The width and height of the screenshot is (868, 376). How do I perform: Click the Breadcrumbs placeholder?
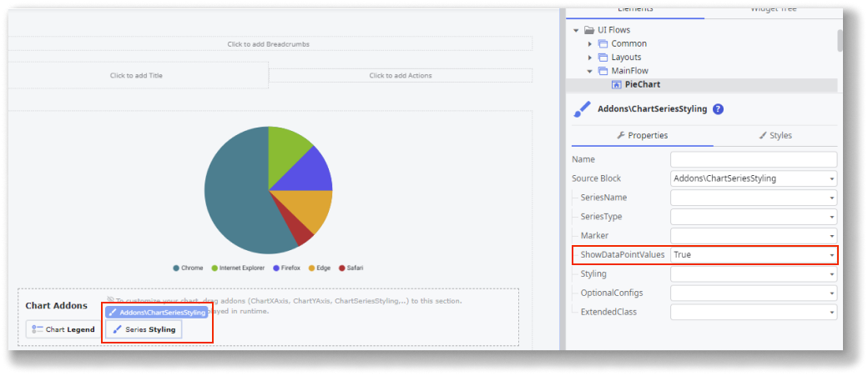[x=269, y=43]
